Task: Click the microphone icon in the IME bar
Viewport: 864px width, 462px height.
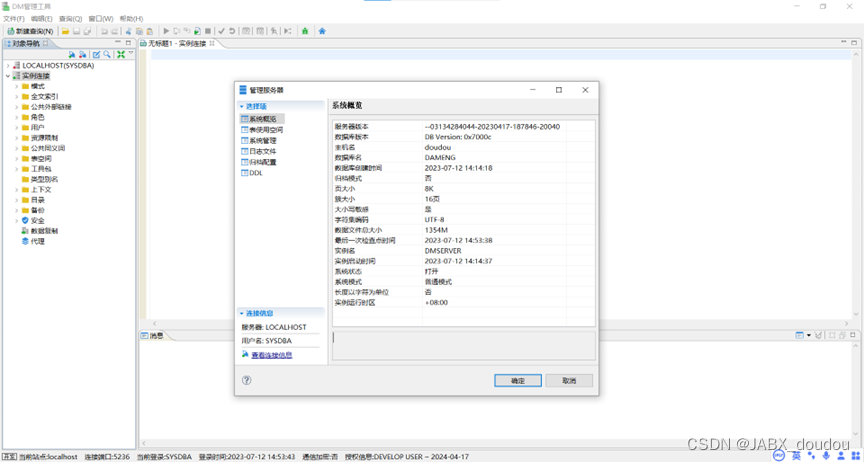Action: [826, 455]
